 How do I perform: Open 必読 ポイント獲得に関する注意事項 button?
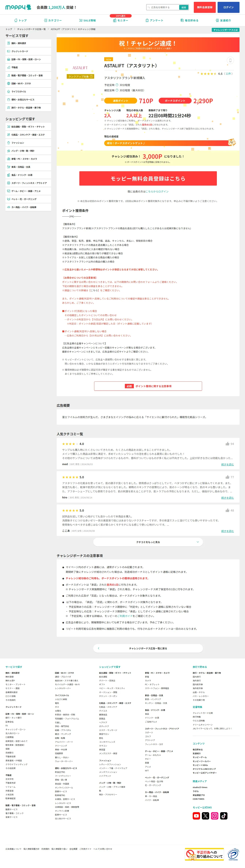pyautogui.click(x=148, y=386)
